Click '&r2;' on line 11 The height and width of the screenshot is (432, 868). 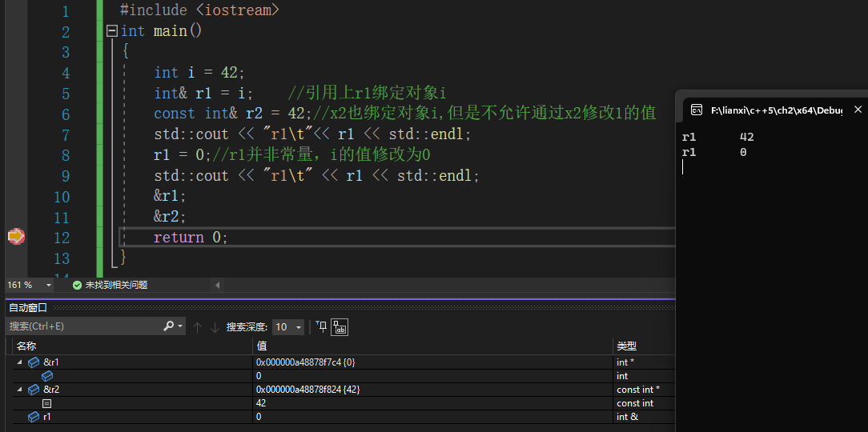pos(170,216)
